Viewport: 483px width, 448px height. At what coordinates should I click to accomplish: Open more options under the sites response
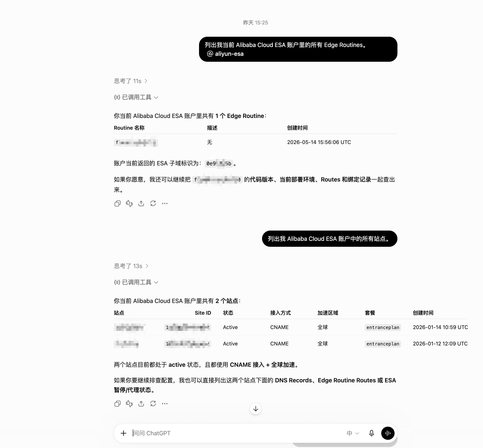165,404
